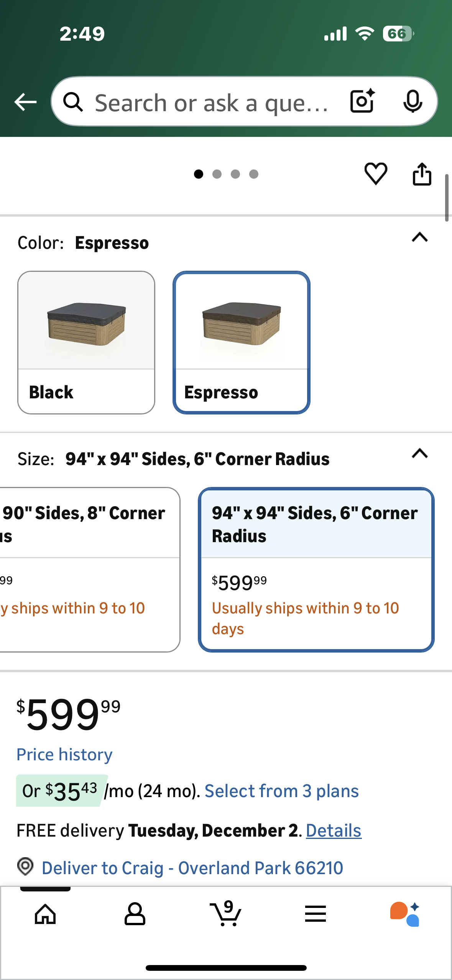
Task: Add this hot tub cover to your wishlist
Action: pos(375,174)
